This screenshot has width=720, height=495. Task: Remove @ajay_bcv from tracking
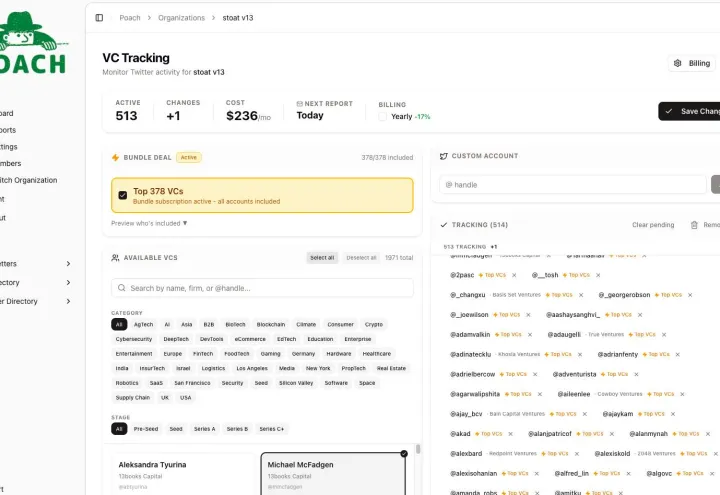(585, 414)
